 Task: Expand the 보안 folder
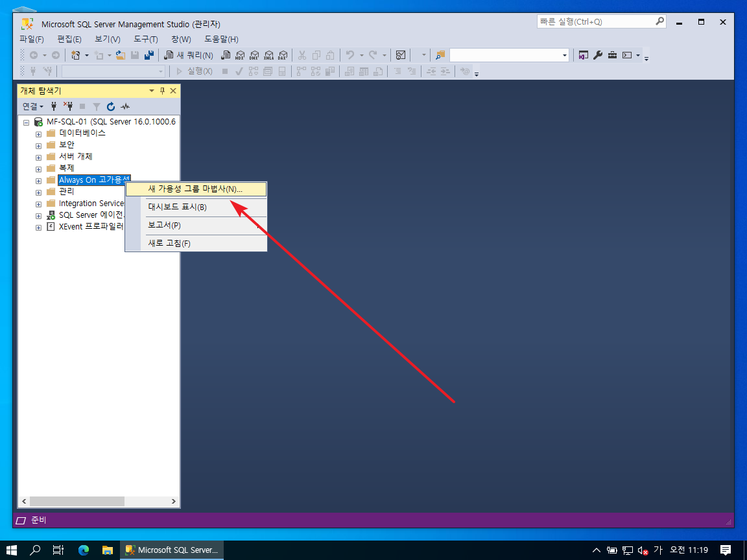pos(39,146)
